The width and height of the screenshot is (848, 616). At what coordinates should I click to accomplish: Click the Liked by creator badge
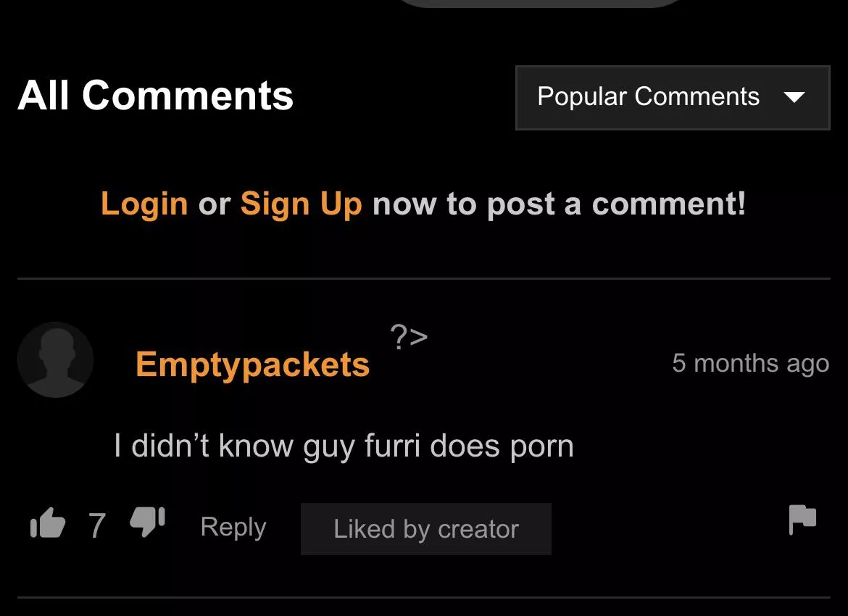(x=426, y=529)
